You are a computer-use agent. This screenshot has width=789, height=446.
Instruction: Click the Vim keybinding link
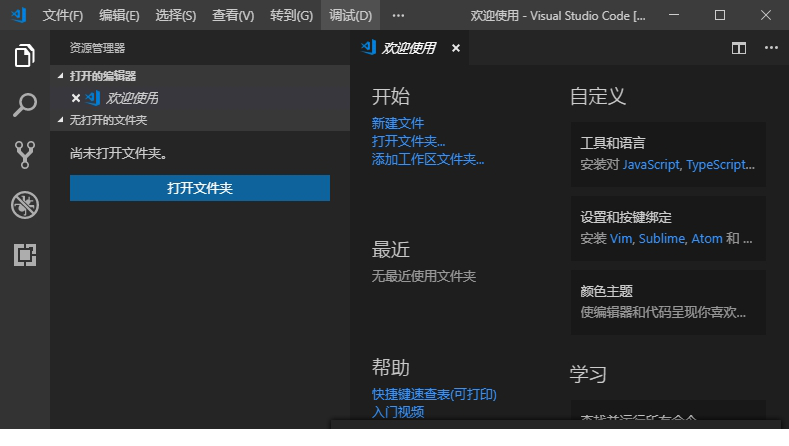620,239
